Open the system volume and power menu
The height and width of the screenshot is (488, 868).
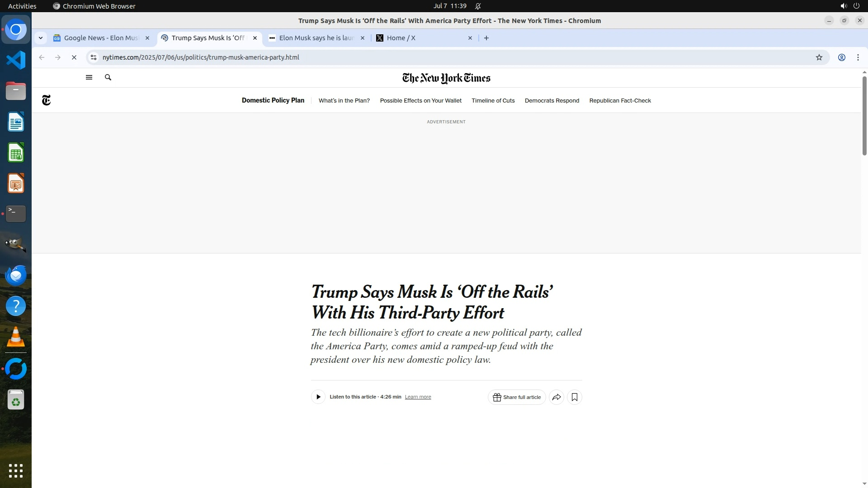849,6
